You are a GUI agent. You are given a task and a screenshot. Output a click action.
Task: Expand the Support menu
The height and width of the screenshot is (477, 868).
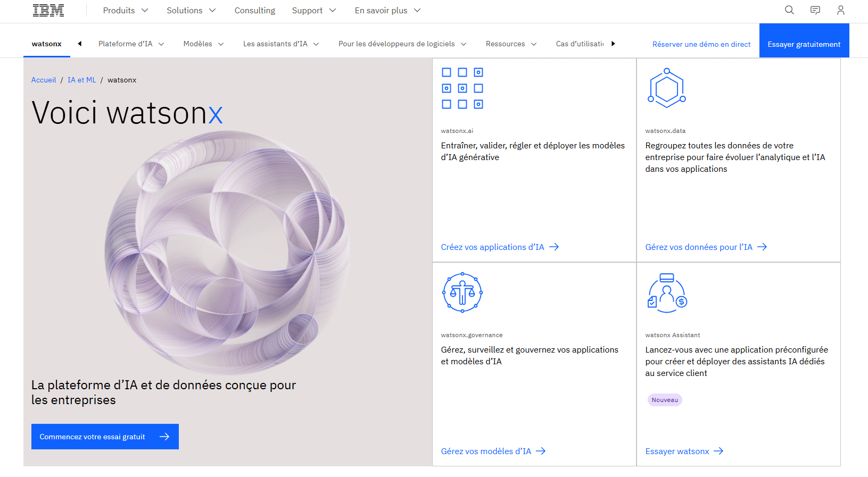point(314,11)
